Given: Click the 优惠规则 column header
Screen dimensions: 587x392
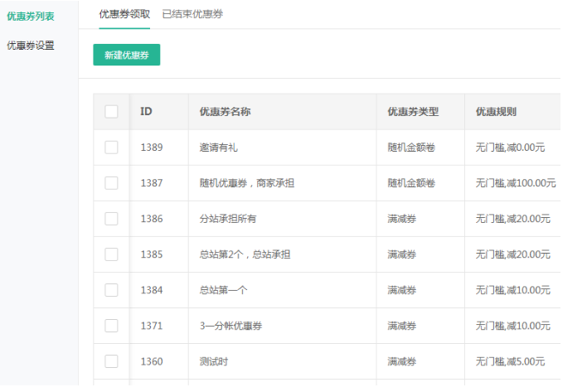Looking at the screenshot, I should tap(496, 112).
